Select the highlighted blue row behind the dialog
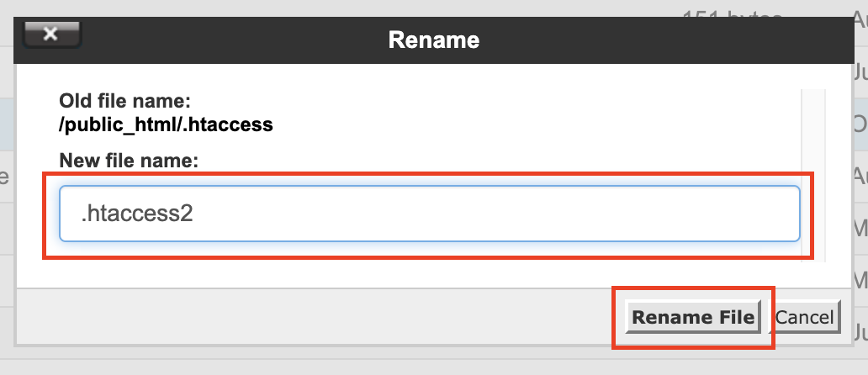The width and height of the screenshot is (868, 375). (7, 122)
